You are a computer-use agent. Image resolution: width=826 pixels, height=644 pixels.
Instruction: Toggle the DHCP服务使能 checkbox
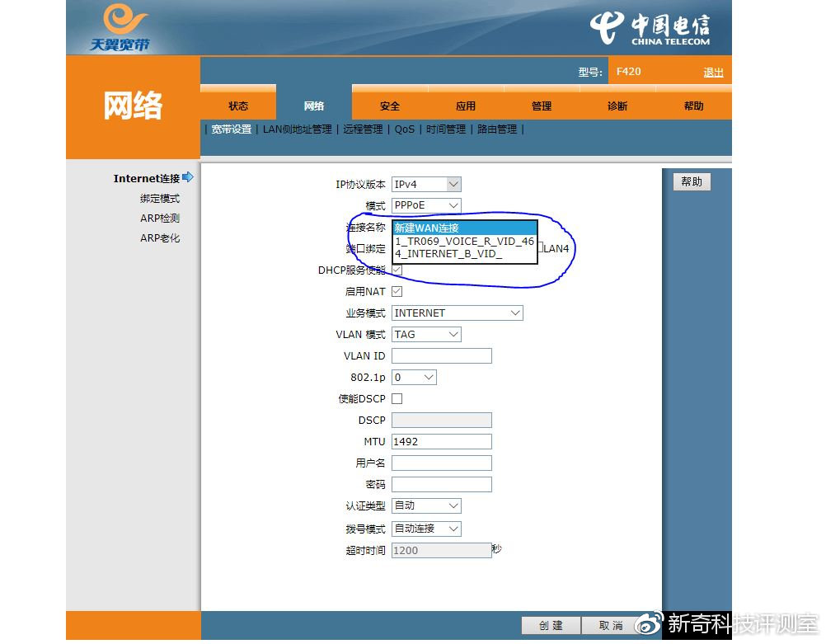click(x=397, y=270)
